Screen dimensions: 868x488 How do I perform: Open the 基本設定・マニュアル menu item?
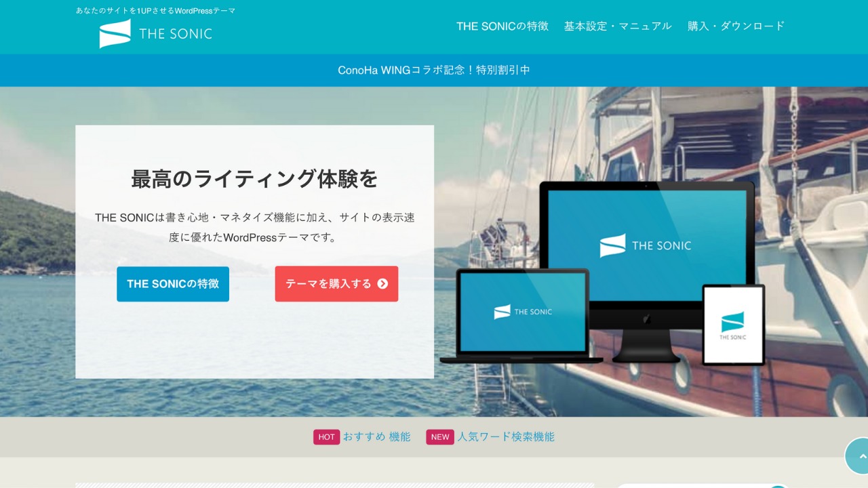[618, 26]
